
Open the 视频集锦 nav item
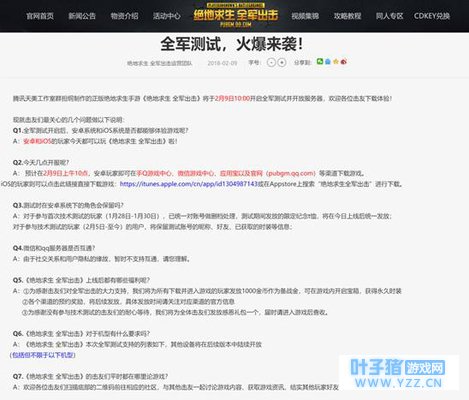point(305,16)
